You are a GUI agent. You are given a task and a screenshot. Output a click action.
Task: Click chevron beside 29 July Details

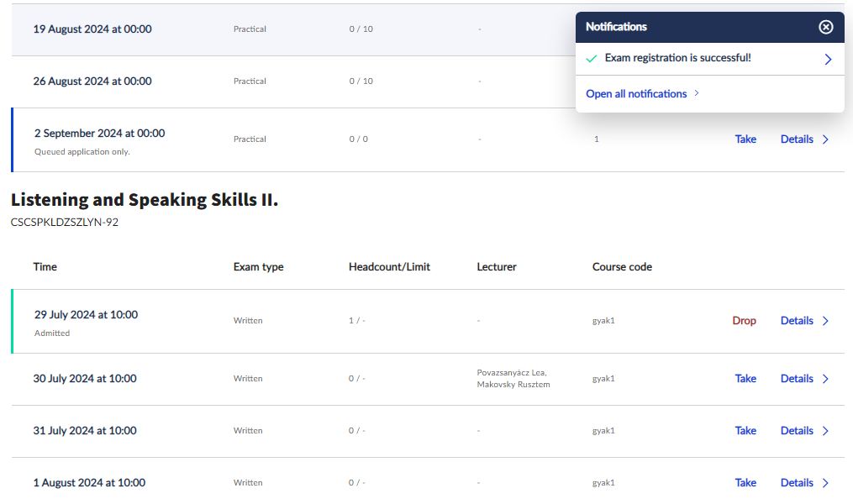(825, 321)
